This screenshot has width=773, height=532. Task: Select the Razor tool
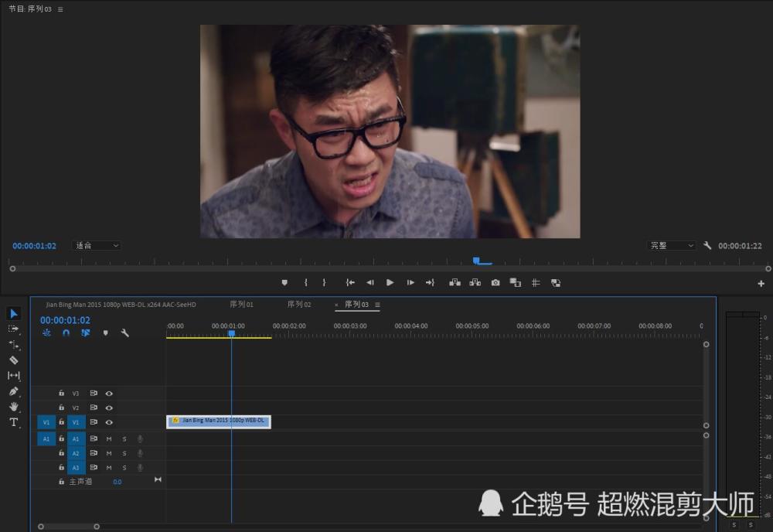click(14, 360)
